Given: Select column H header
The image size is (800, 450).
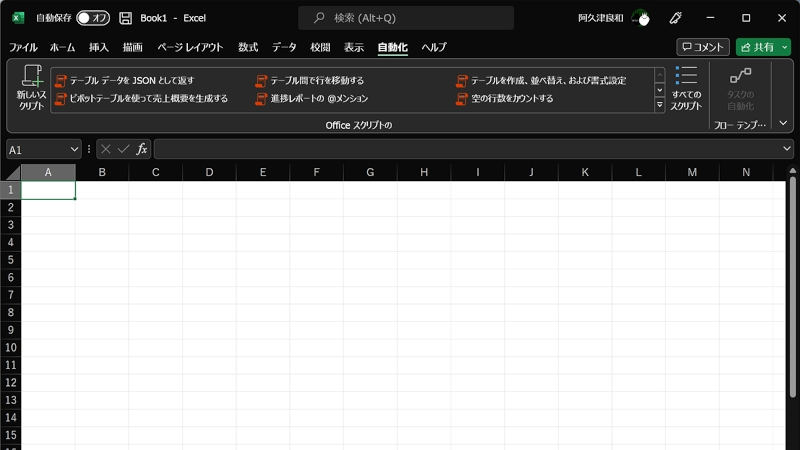Looking at the screenshot, I should (424, 172).
